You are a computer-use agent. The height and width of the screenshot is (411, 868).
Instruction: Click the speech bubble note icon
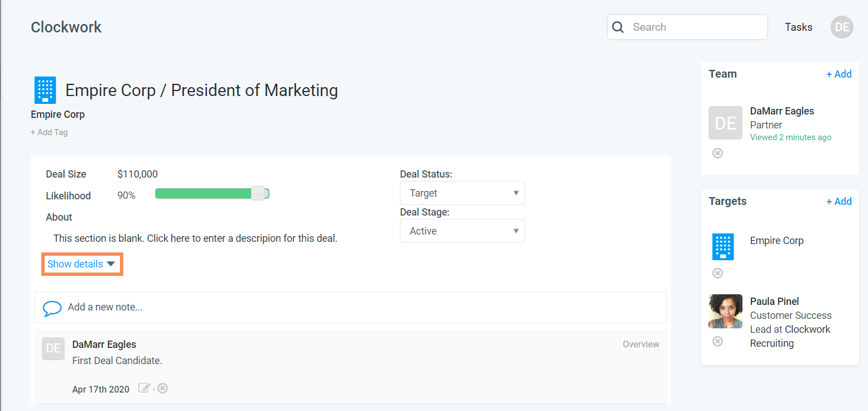click(52, 308)
